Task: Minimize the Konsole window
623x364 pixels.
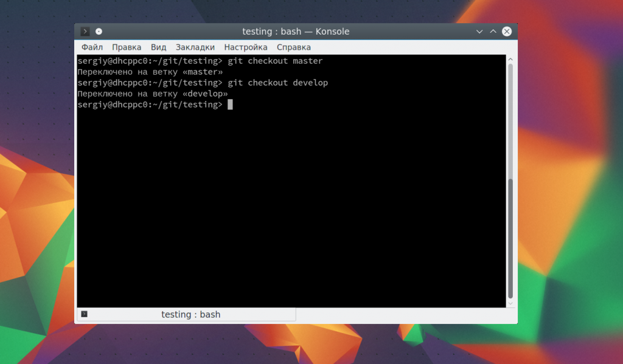Action: click(x=479, y=32)
